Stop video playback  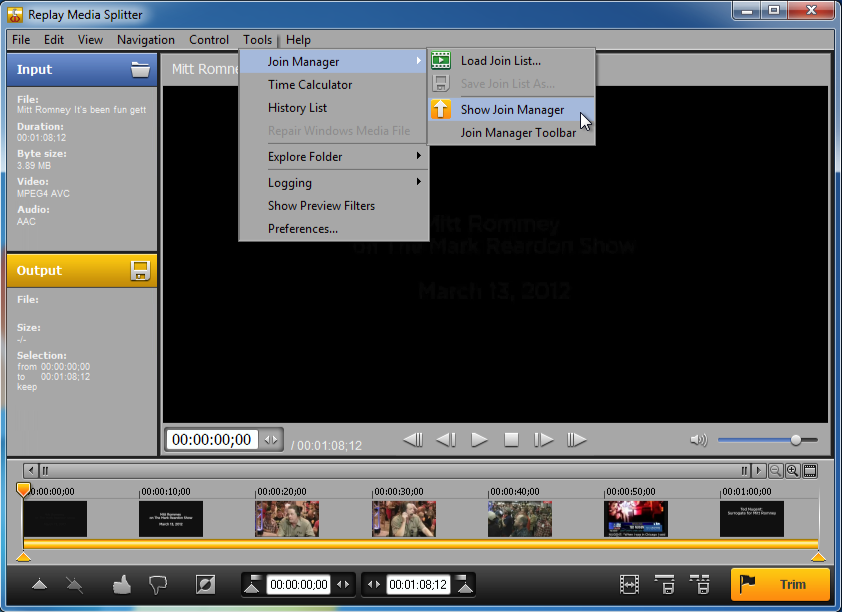coord(511,440)
